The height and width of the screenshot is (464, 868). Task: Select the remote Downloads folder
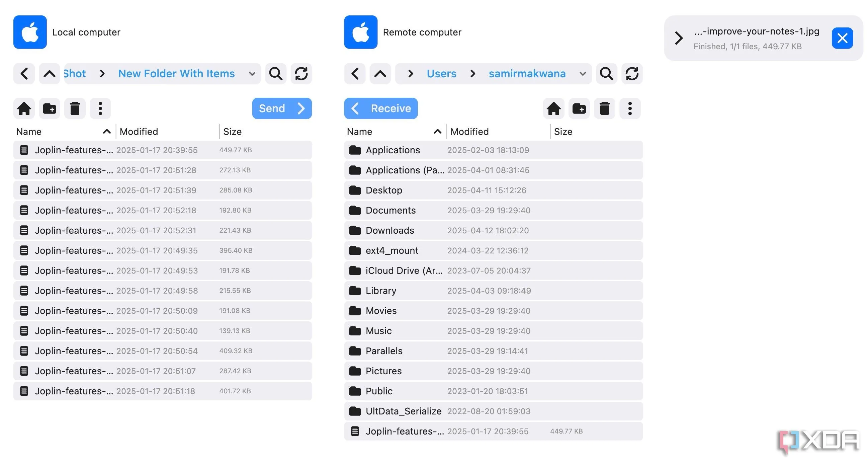tap(494, 230)
